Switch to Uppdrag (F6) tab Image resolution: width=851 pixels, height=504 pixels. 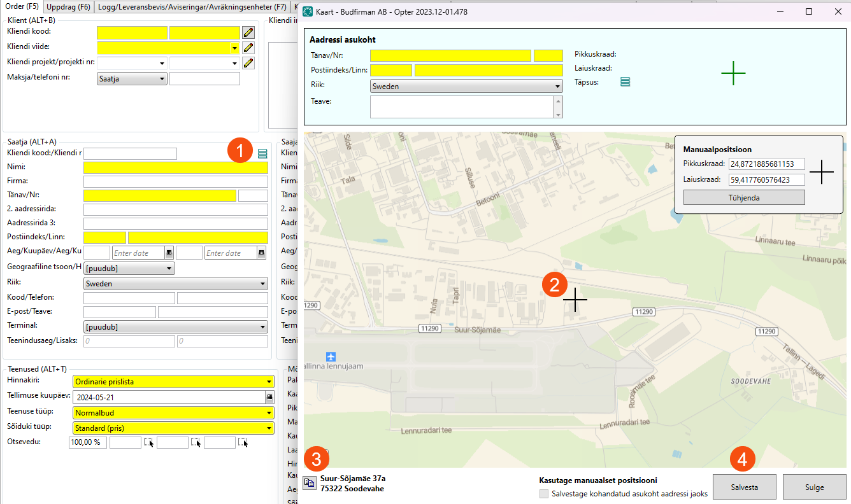point(69,7)
